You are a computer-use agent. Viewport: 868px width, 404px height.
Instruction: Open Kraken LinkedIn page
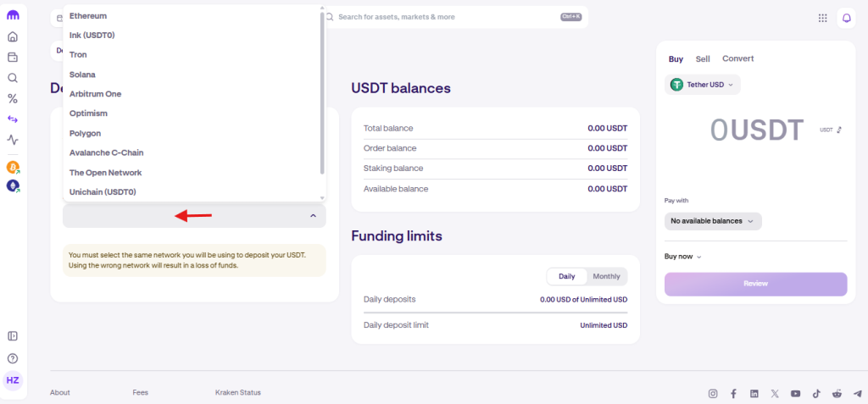754,394
